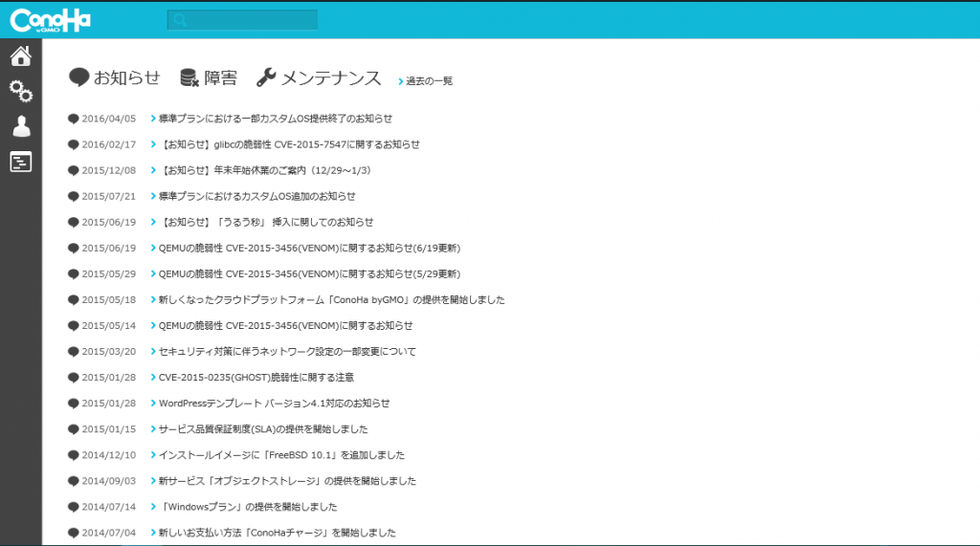Click the bubble icon beside 2015/12/08

(73, 170)
